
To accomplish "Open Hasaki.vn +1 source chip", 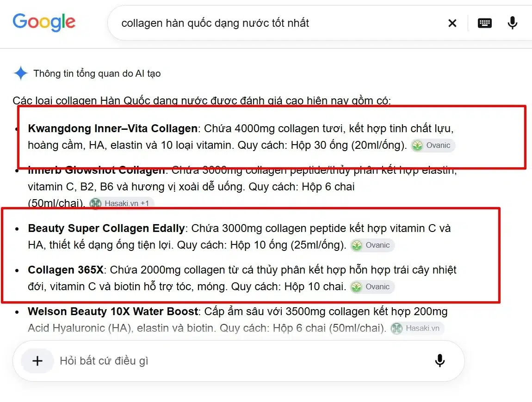I will tap(121, 203).
